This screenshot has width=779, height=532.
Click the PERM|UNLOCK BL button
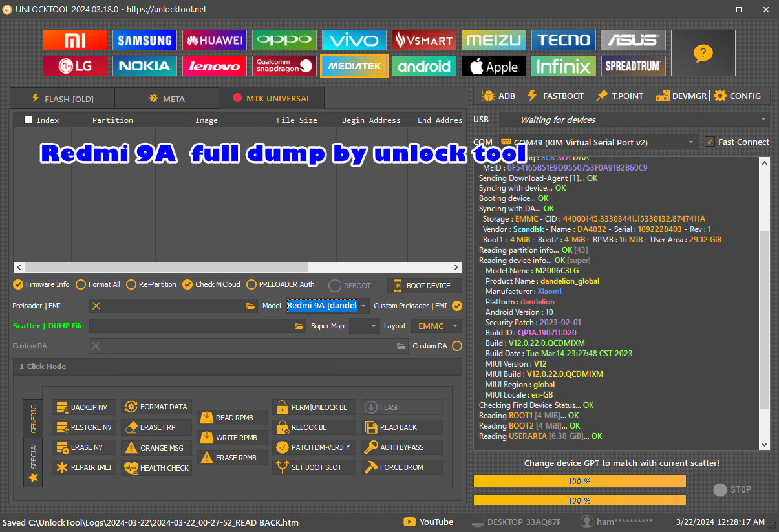coord(314,407)
